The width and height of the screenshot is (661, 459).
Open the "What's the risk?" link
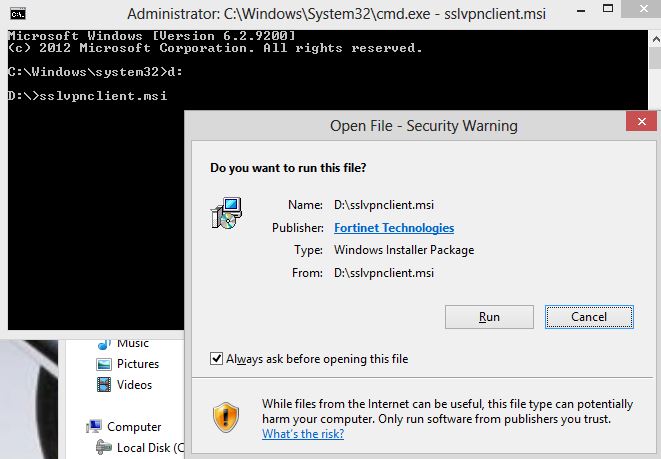click(303, 434)
